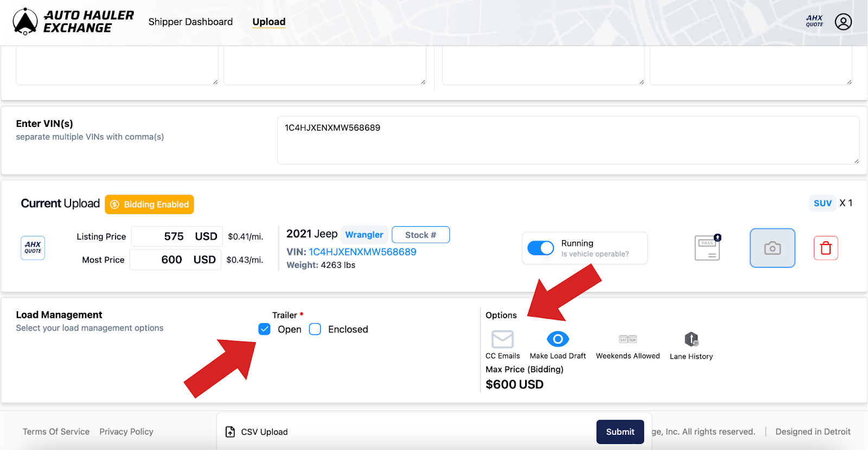This screenshot has height=450, width=868.
Task: Click the $600 USD max price text
Action: click(514, 384)
